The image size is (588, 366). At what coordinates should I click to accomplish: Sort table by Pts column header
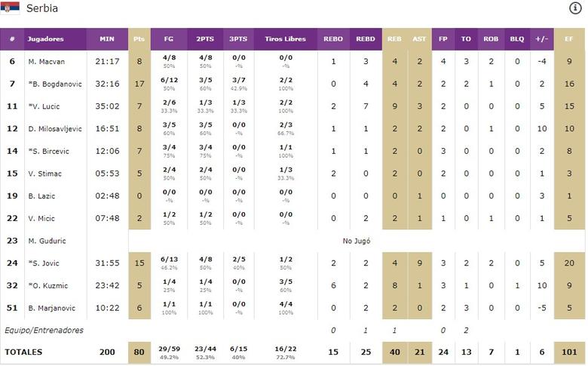click(x=139, y=38)
